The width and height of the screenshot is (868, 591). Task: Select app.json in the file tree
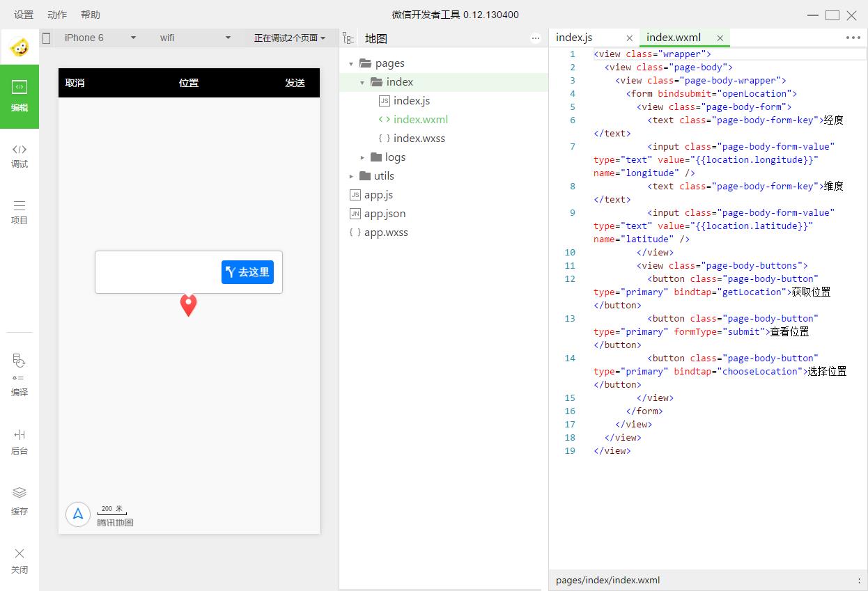tap(385, 214)
